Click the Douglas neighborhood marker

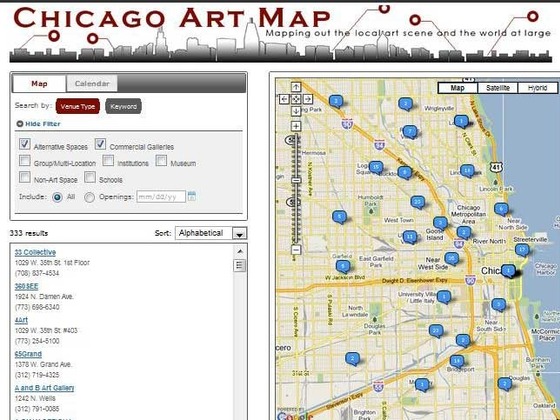(x=504, y=384)
